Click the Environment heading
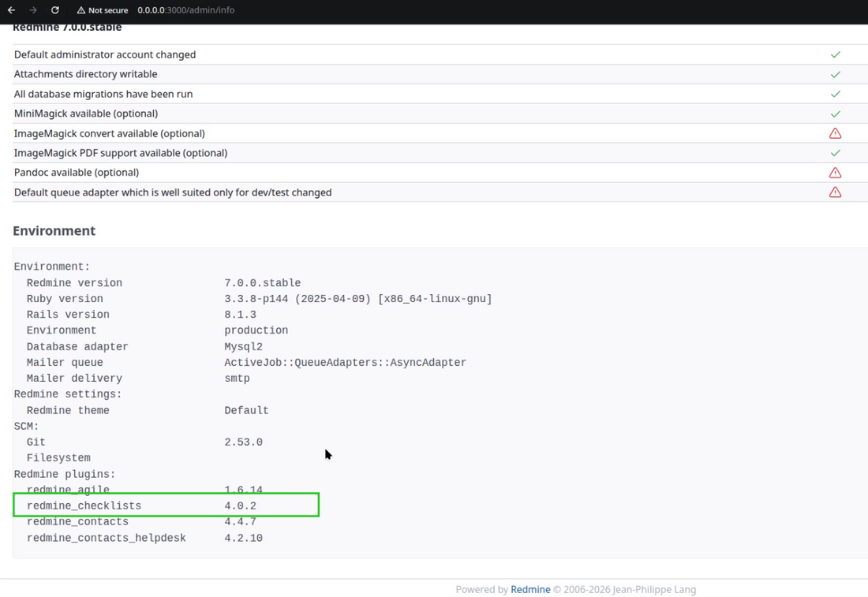868x597 pixels. [x=54, y=231]
